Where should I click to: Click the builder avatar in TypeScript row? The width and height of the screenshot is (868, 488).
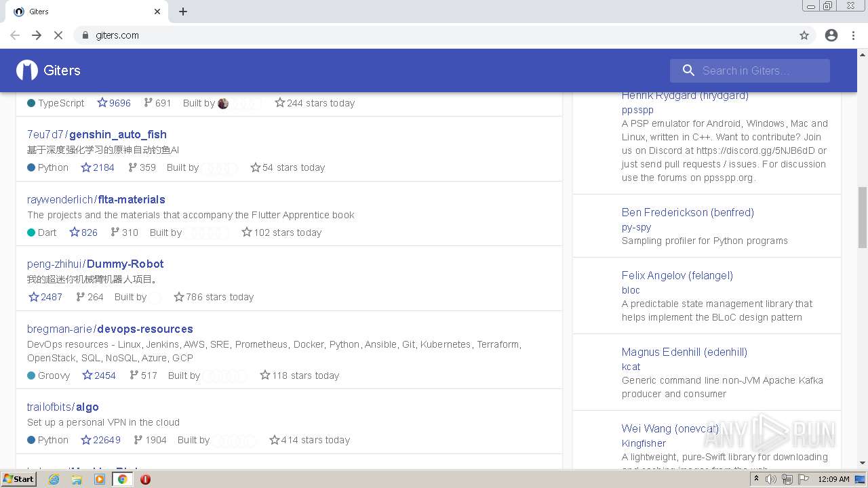click(223, 104)
